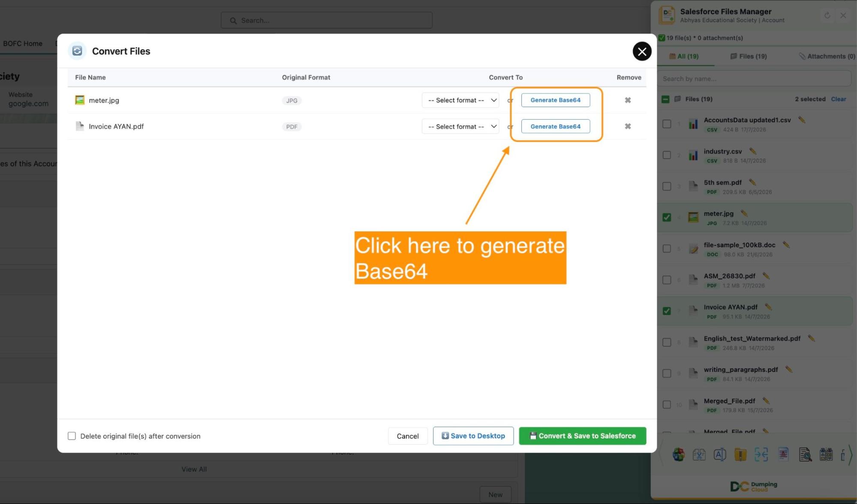Enable Delete original file(s) after conversion
The height and width of the screenshot is (504, 857).
pos(72,436)
